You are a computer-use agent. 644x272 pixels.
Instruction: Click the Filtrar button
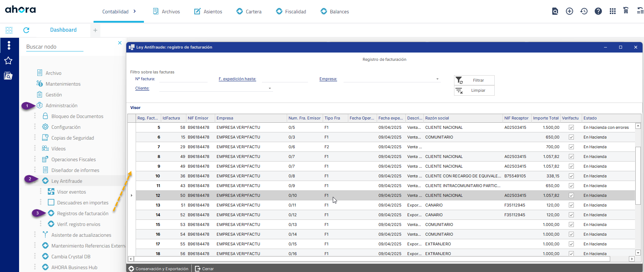point(474,80)
